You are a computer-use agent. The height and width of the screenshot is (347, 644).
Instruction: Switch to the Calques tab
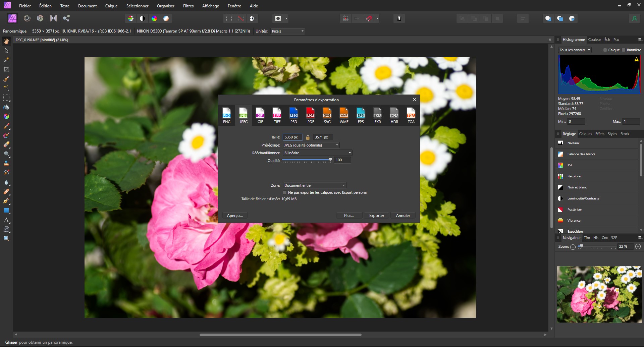click(585, 134)
